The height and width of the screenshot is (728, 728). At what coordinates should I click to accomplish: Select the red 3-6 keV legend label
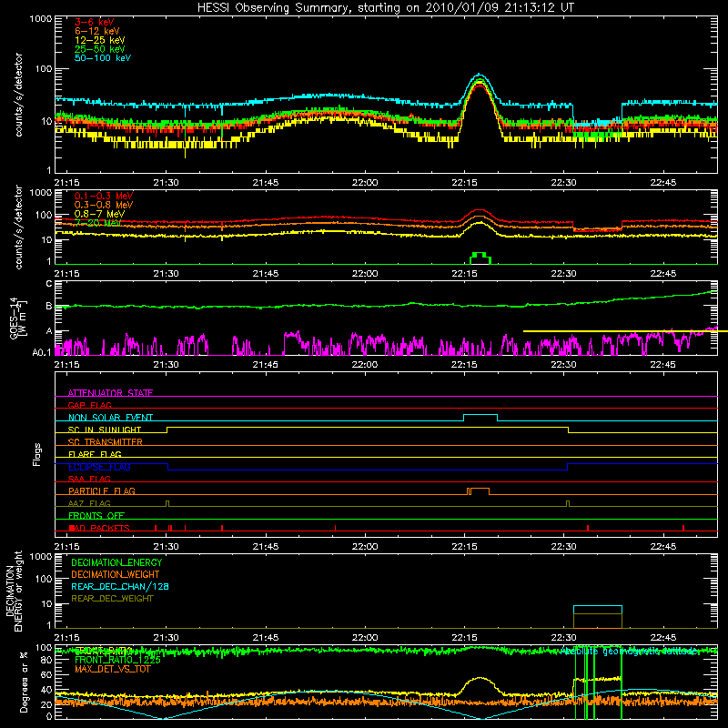[x=94, y=22]
